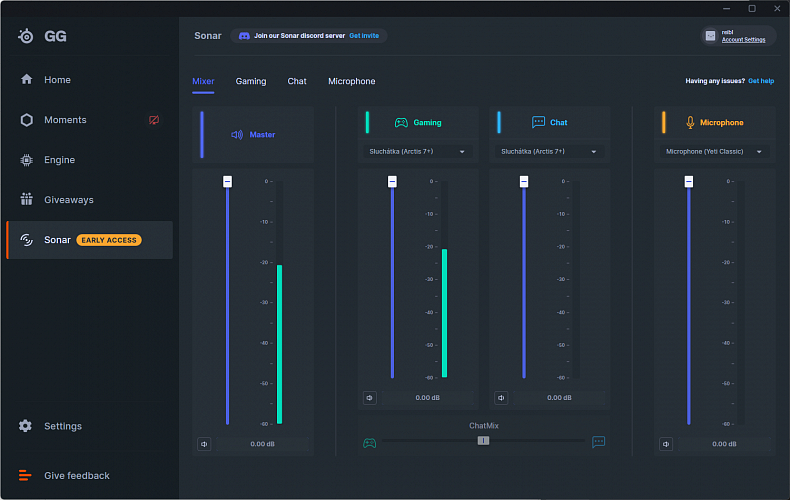This screenshot has width=790, height=500.
Task: Open the Settings gear in sidebar
Action: pyautogui.click(x=26, y=426)
